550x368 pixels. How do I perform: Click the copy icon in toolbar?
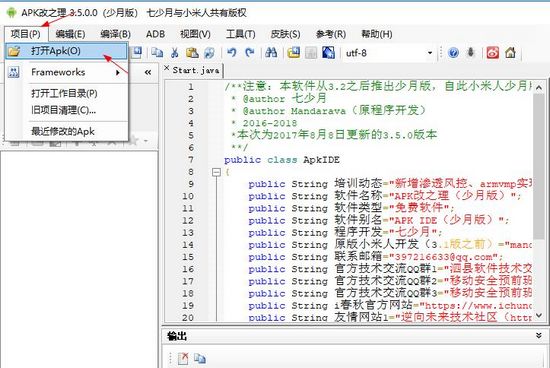click(157, 53)
